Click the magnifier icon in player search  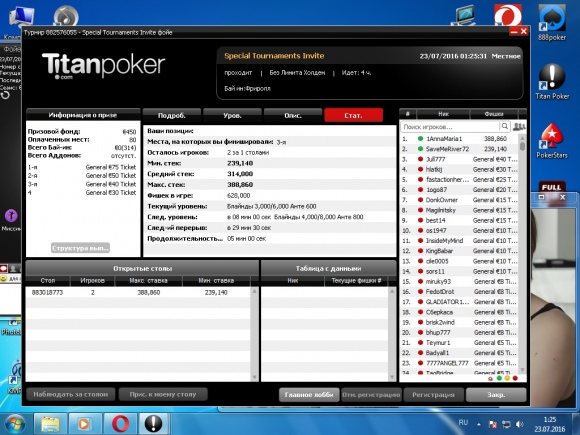coord(505,127)
